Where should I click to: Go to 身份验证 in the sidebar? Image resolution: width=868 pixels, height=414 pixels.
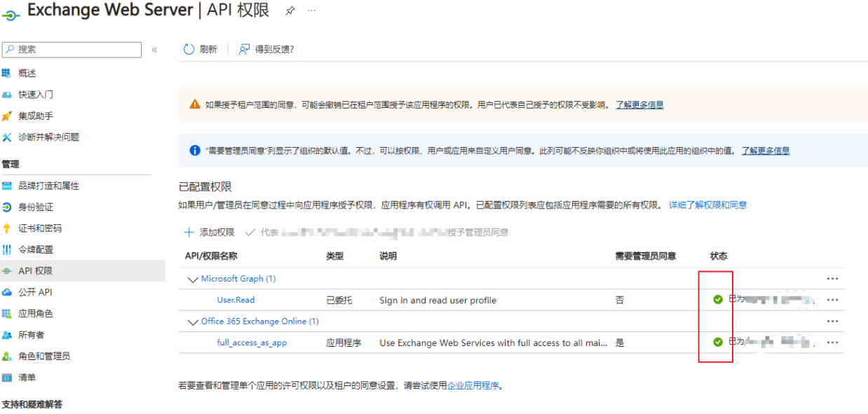pos(36,207)
